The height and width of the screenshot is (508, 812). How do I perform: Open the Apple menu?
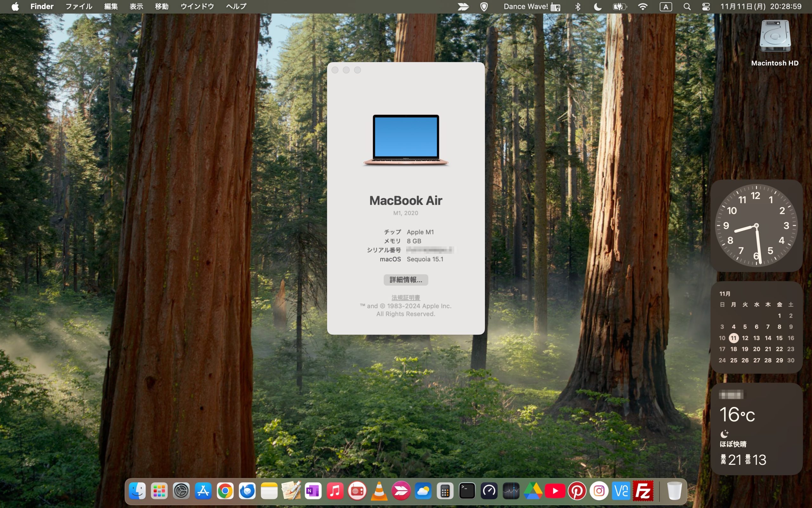click(x=15, y=6)
